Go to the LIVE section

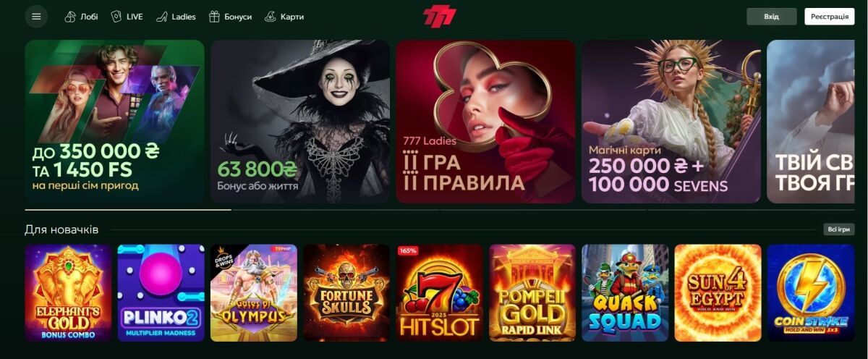[x=127, y=17]
